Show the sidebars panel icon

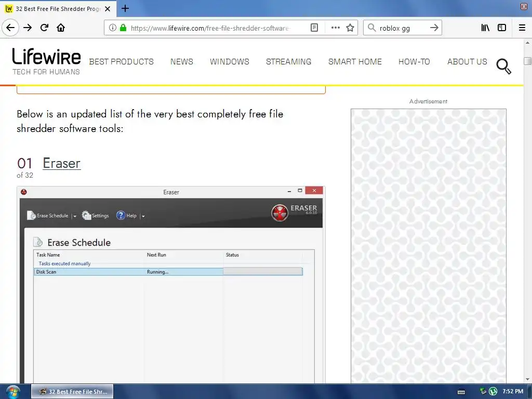click(x=501, y=28)
